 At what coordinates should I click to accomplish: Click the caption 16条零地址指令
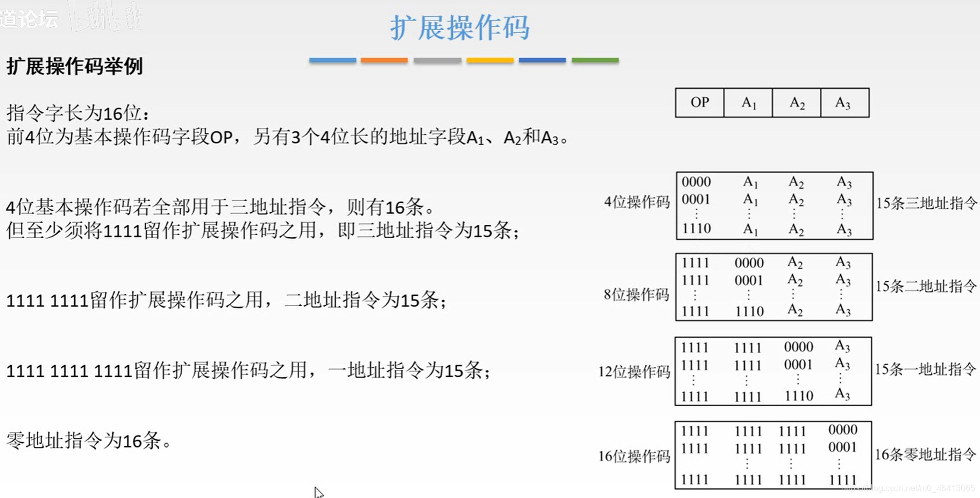point(925,454)
